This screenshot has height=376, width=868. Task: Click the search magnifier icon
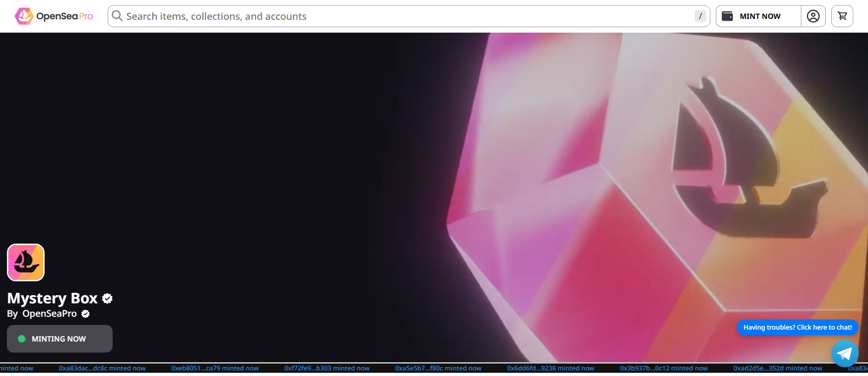117,16
